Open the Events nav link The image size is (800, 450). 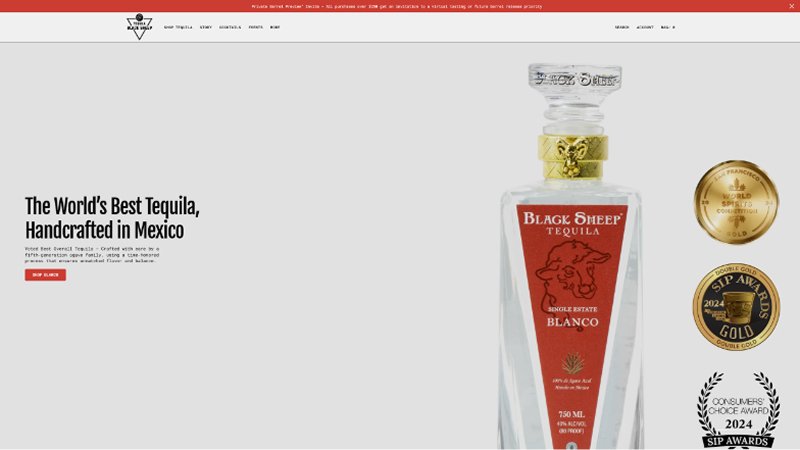(x=256, y=27)
